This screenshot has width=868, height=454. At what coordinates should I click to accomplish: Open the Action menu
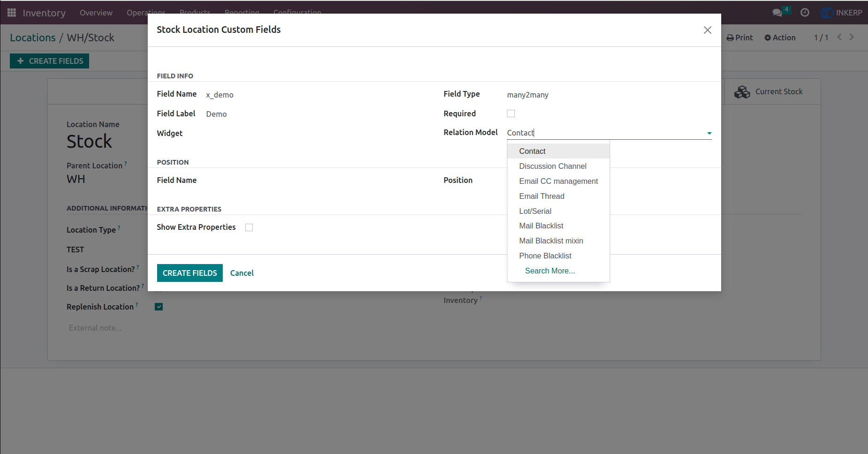(x=780, y=38)
